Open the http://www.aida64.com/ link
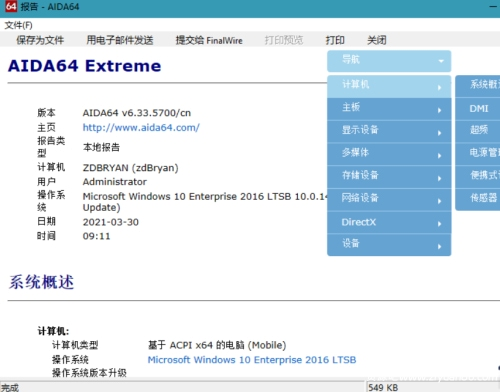 pos(141,128)
